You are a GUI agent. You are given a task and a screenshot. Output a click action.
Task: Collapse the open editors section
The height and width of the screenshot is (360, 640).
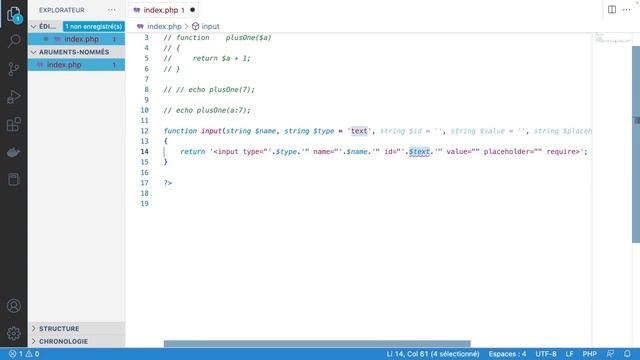(33, 27)
